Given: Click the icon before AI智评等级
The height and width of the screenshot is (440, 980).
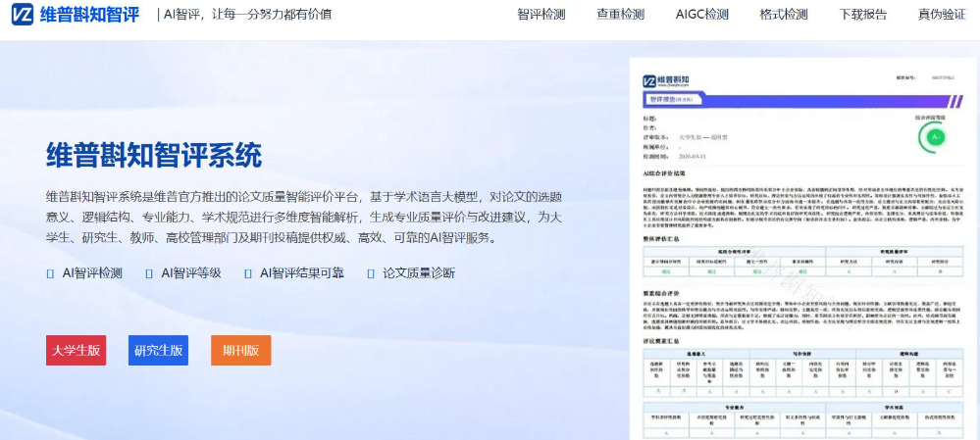Looking at the screenshot, I should pos(149,273).
